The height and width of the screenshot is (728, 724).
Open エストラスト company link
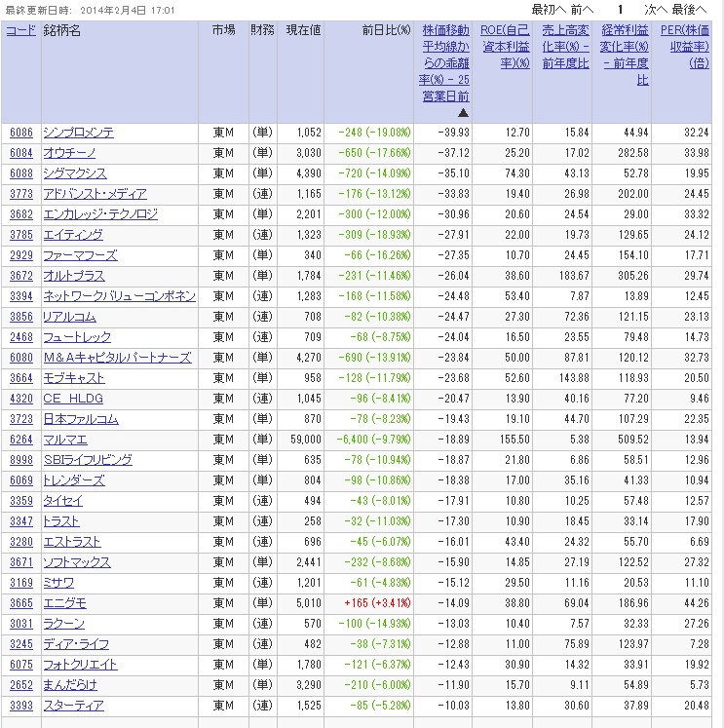tap(72, 541)
